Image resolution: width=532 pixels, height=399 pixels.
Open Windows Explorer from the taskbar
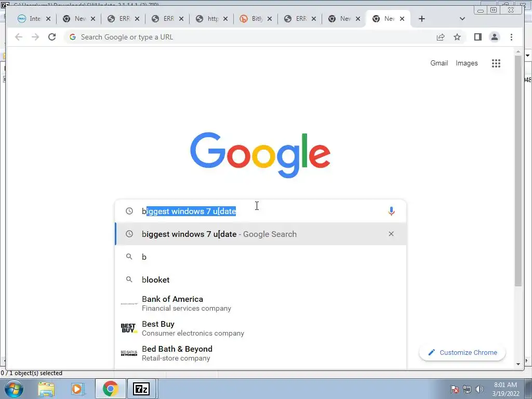(46, 389)
